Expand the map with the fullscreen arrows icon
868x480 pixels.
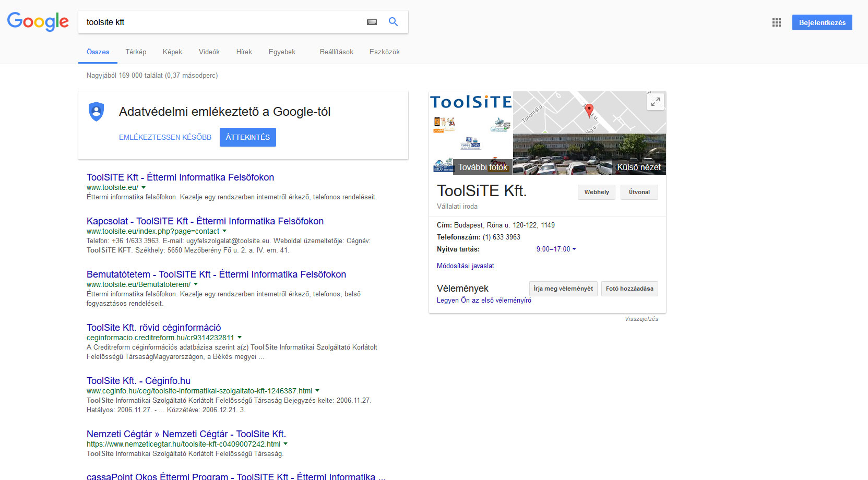point(656,101)
